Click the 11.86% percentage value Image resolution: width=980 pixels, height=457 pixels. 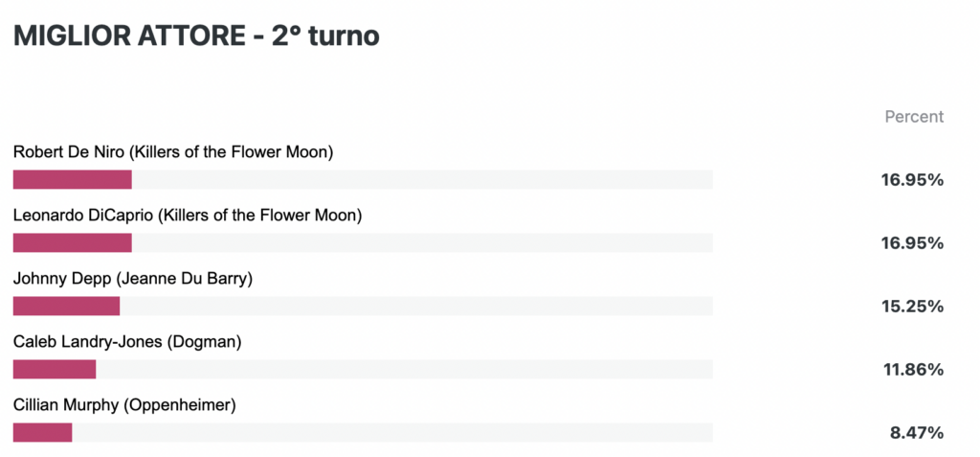913,370
